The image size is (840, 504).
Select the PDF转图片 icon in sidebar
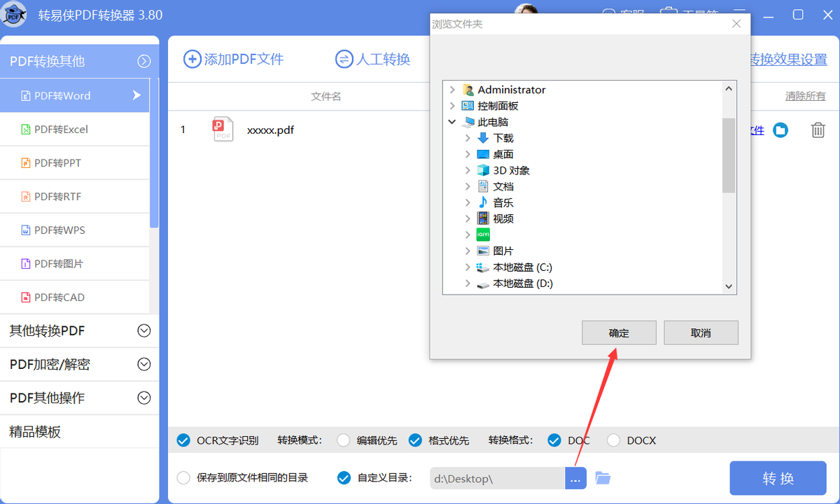26,264
